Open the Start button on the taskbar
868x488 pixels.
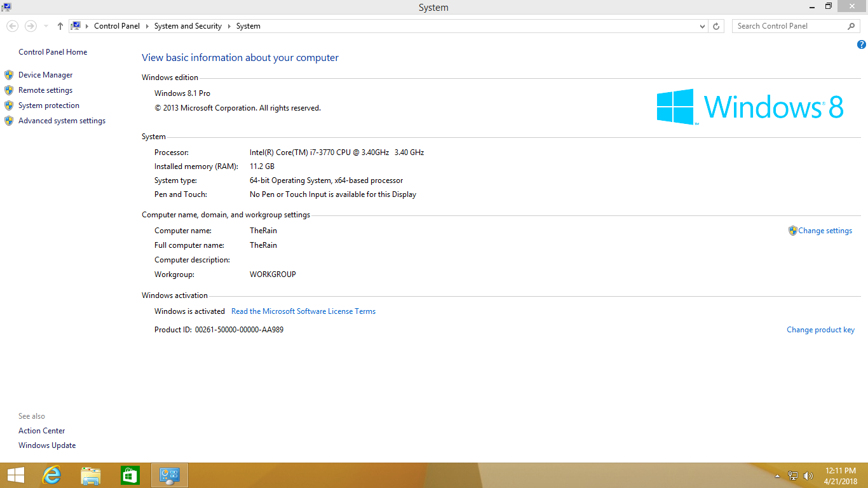click(15, 475)
